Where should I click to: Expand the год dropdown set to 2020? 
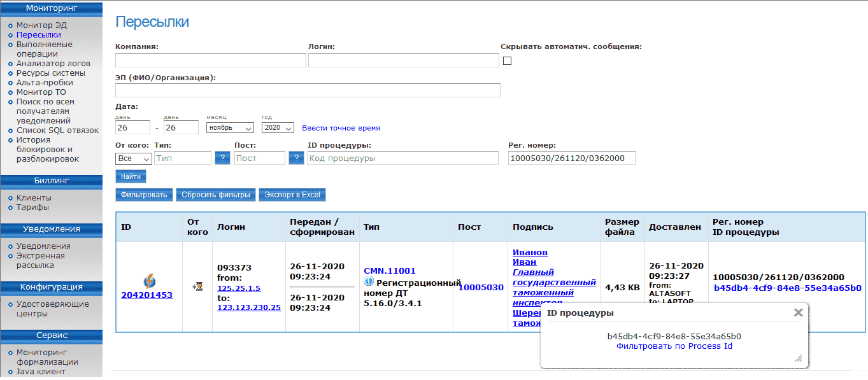[278, 128]
